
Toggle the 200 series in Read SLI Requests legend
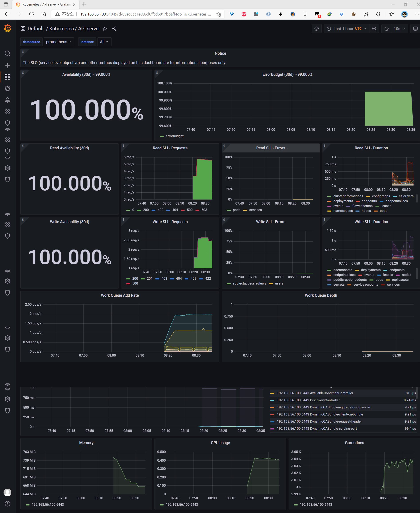(x=146, y=210)
